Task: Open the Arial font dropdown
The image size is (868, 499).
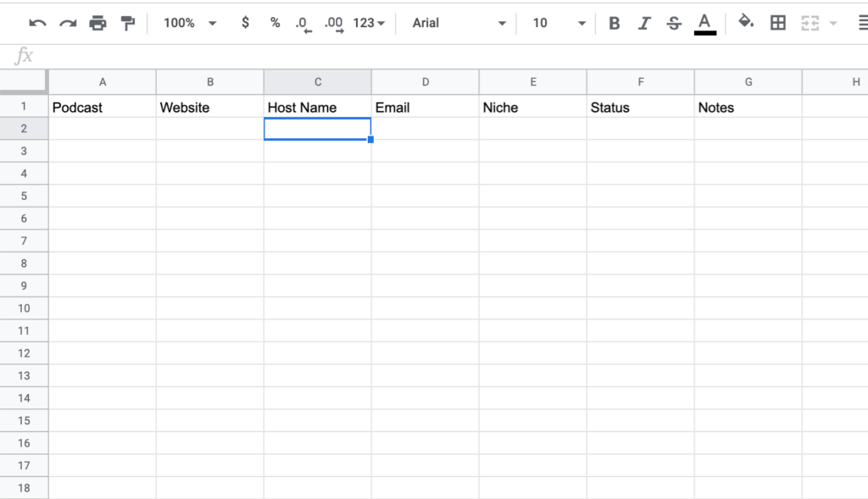Action: coord(459,23)
